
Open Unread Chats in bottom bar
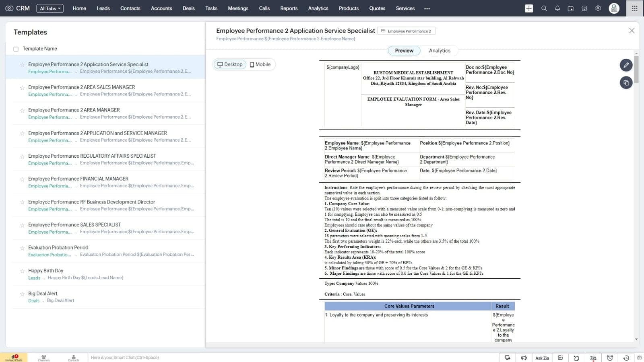14,358
